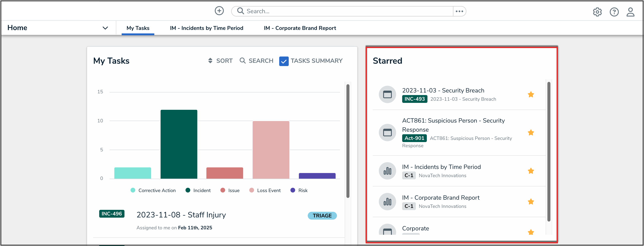Open IM - Corporate Brand Report tab
Image resolution: width=644 pixels, height=246 pixels.
click(x=300, y=28)
